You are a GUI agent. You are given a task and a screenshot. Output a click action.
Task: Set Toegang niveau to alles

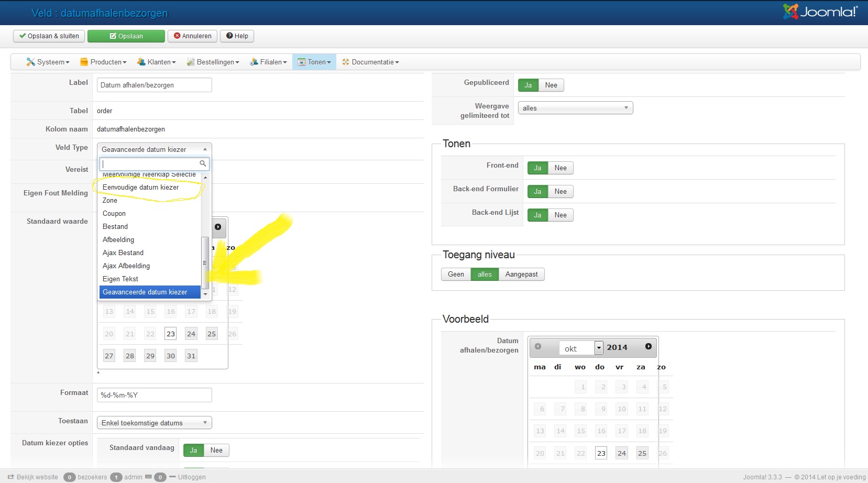coord(485,275)
